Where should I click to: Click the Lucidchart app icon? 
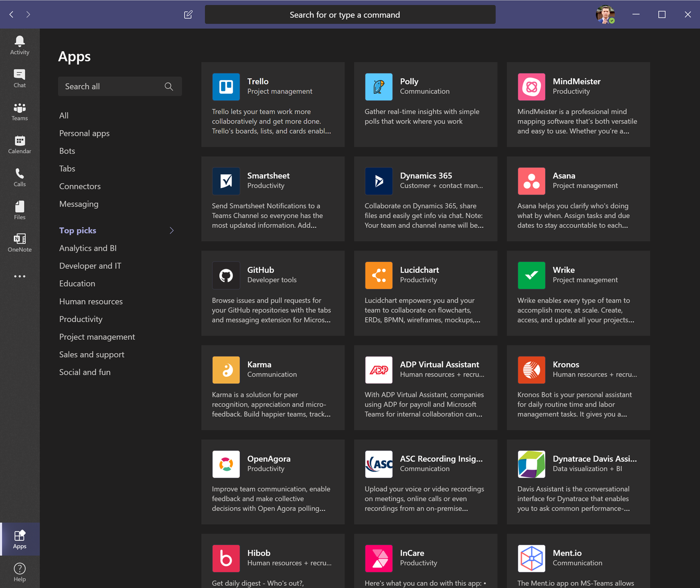tap(379, 275)
